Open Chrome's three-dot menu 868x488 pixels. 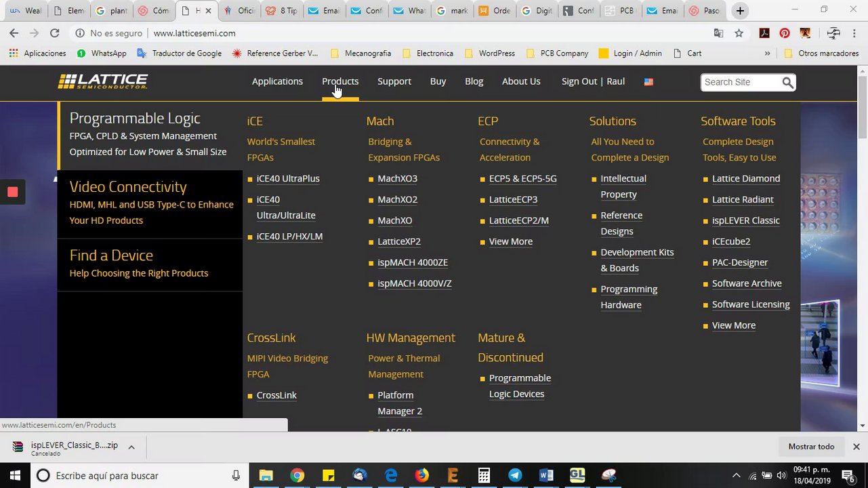(x=854, y=33)
